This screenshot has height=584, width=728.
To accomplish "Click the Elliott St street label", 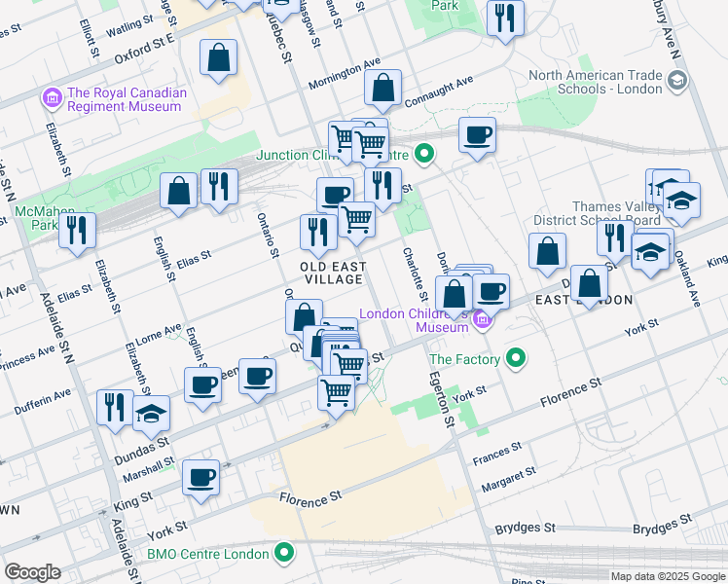I will 90,38.
